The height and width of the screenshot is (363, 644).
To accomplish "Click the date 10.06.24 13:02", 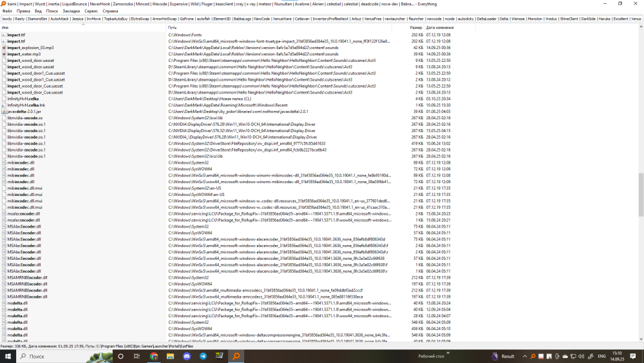I will (438, 144).
